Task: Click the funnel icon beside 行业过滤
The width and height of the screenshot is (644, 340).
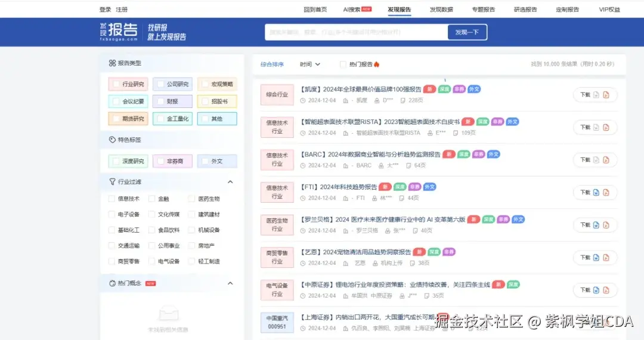Action: pyautogui.click(x=112, y=181)
